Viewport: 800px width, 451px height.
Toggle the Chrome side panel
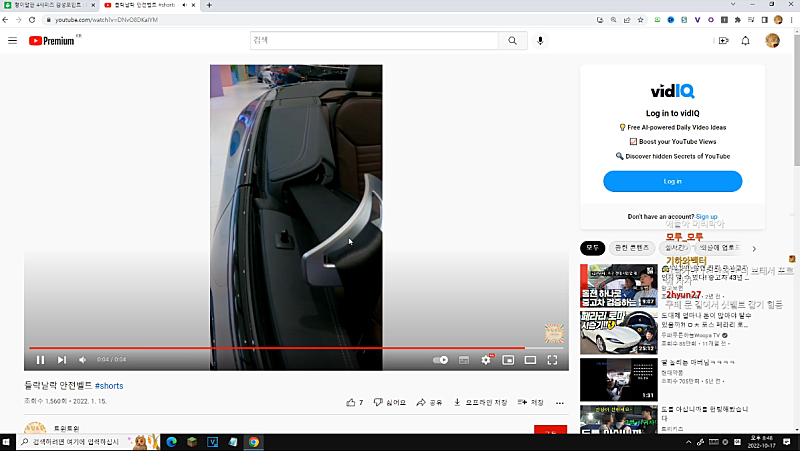point(764,20)
